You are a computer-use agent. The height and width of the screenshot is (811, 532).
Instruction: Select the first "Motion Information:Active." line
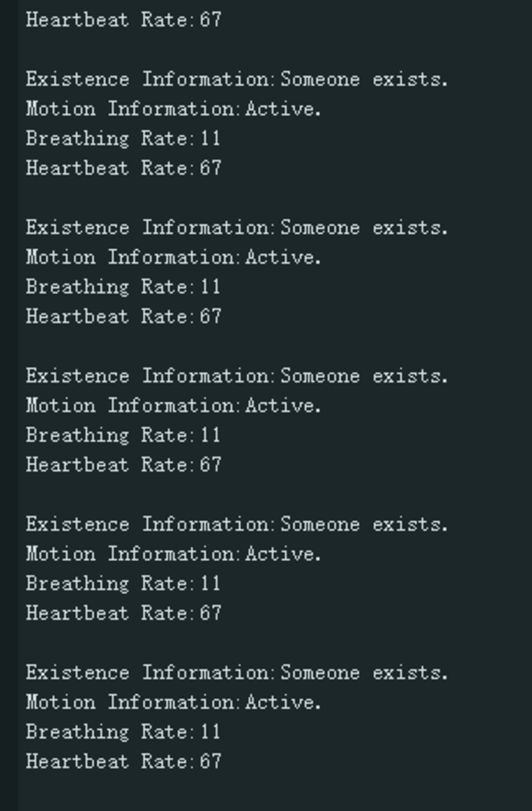pyautogui.click(x=174, y=108)
